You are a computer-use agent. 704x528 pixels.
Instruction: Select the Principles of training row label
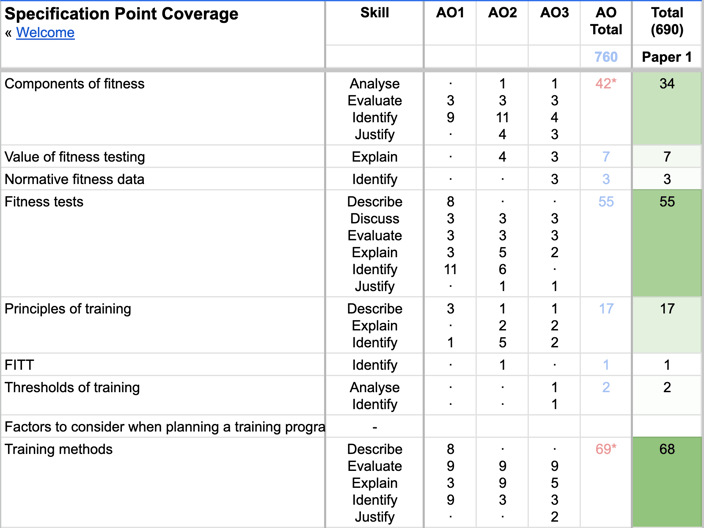point(68,309)
